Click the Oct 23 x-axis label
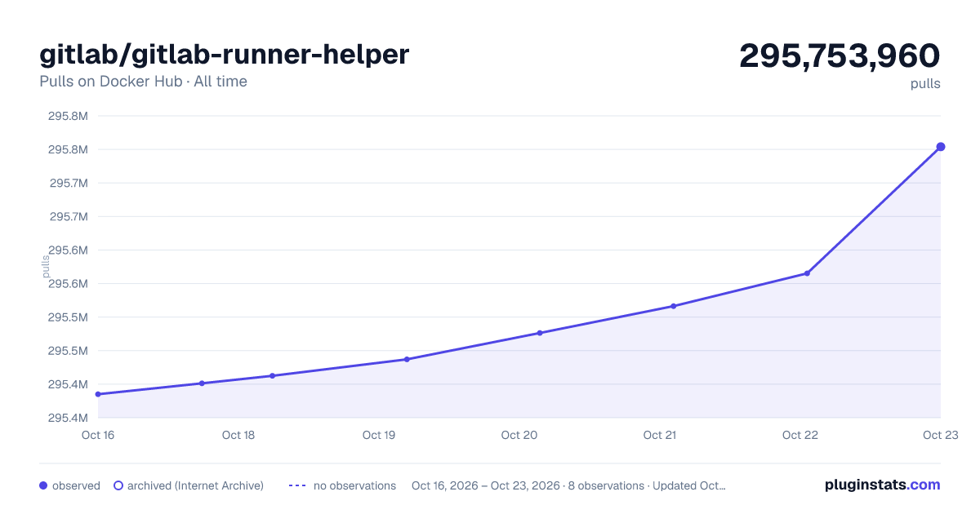 940,435
